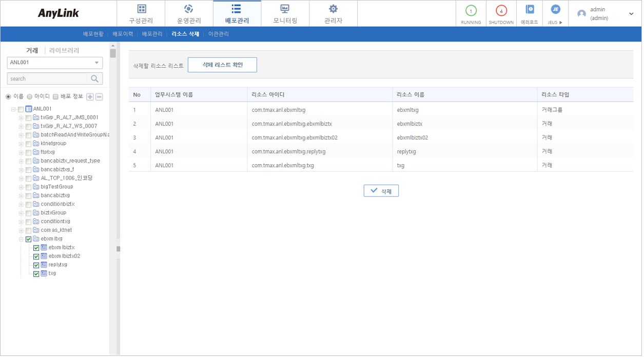Uncheck the replytxg tree checkbox
644x359 pixels.
click(x=36, y=265)
